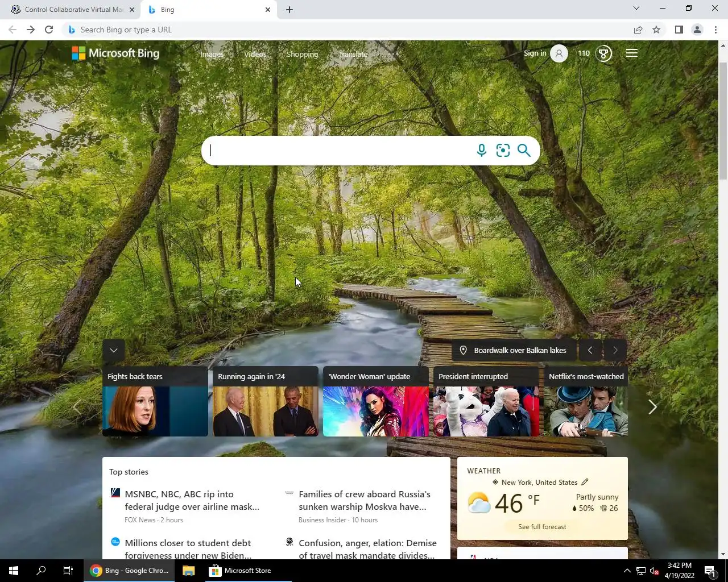Open visual search camera icon
This screenshot has height=582, width=728.
(x=503, y=151)
